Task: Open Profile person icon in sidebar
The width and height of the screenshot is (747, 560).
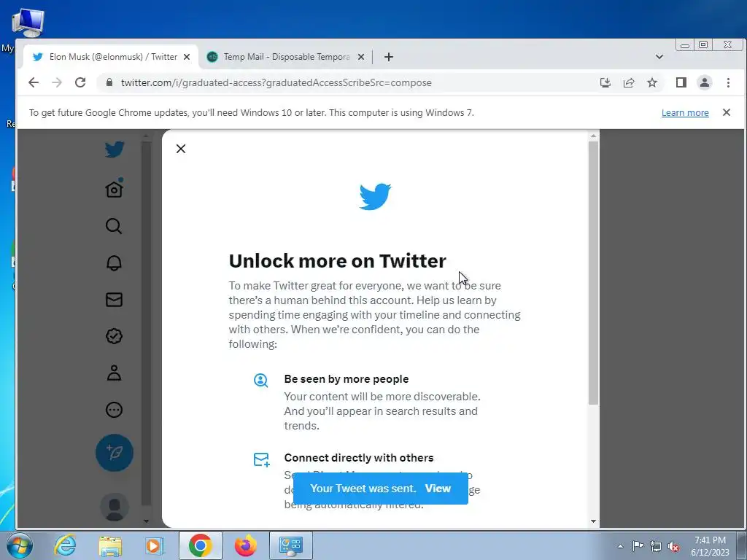Action: coord(114,373)
